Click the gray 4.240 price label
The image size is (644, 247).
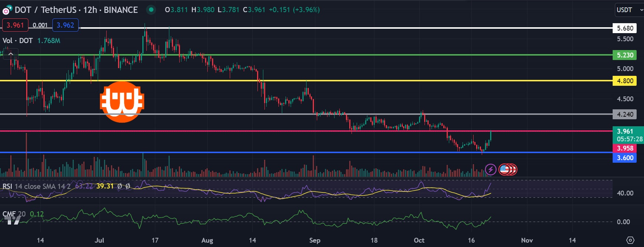click(x=625, y=114)
